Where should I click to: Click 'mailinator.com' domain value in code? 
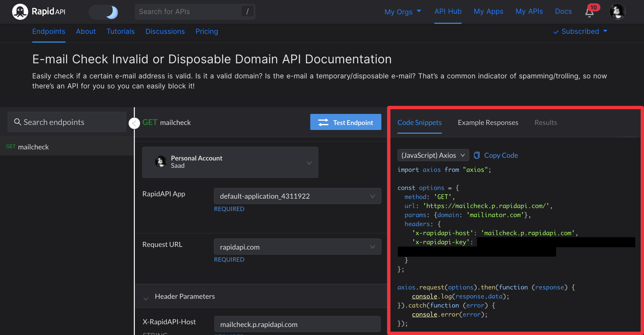point(495,215)
